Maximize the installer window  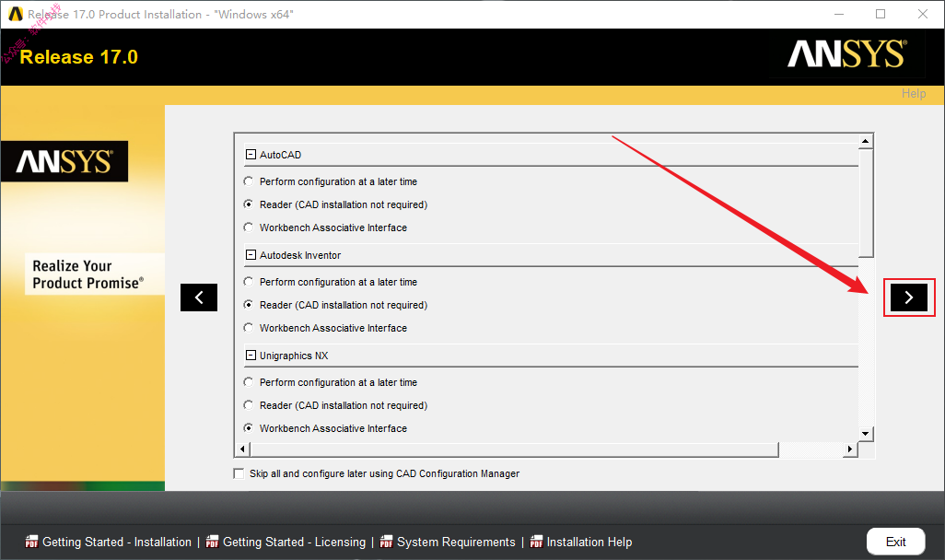(881, 14)
